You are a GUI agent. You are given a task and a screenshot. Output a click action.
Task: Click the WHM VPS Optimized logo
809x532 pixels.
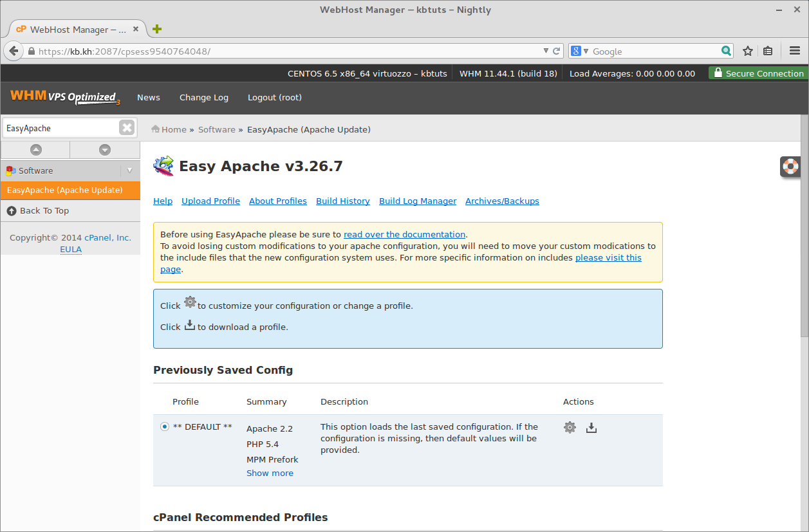coord(66,97)
